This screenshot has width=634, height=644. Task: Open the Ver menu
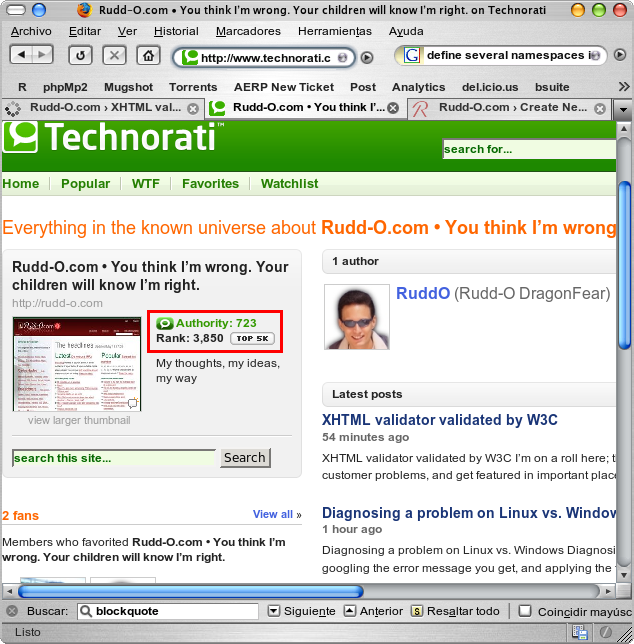pyautogui.click(x=127, y=31)
